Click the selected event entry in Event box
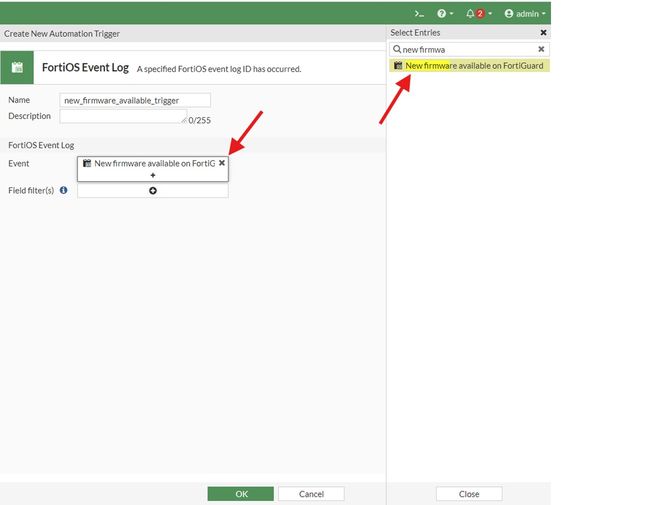 pos(149,163)
